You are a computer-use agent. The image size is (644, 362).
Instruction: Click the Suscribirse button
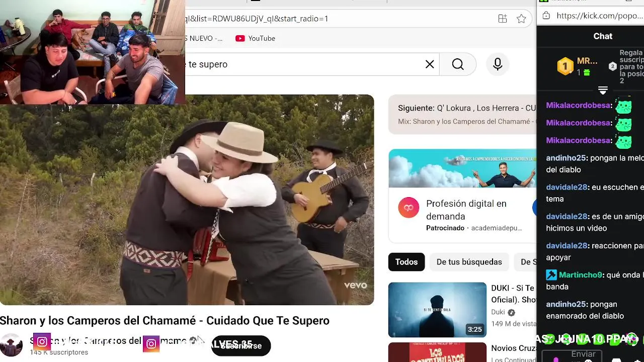[x=241, y=346]
